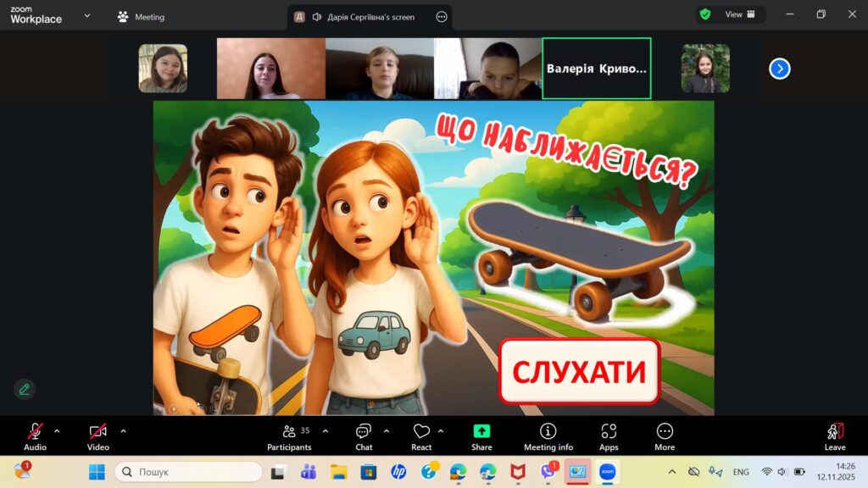868x488 pixels.
Task: Expand audio options arrow next to Audio
Action: pos(57,430)
